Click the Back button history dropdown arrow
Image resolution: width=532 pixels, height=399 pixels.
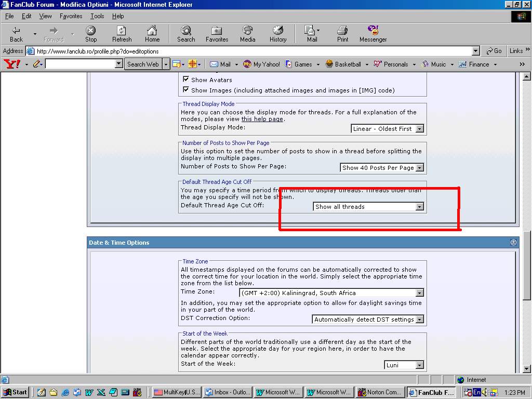35,34
